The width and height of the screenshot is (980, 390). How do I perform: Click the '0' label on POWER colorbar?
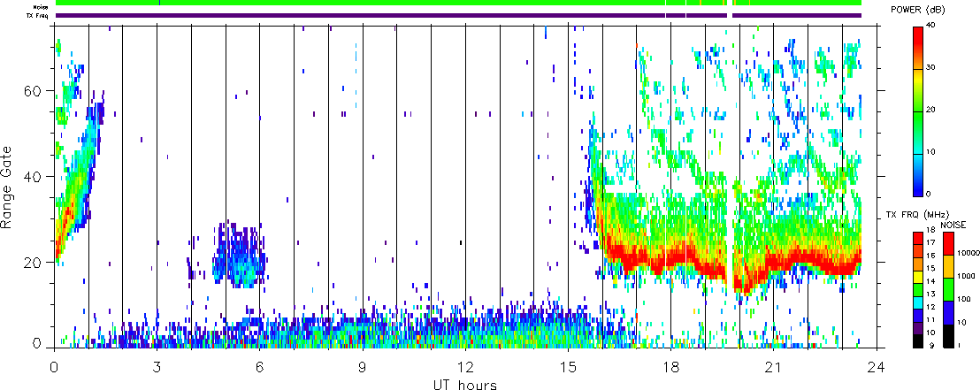coord(928,193)
